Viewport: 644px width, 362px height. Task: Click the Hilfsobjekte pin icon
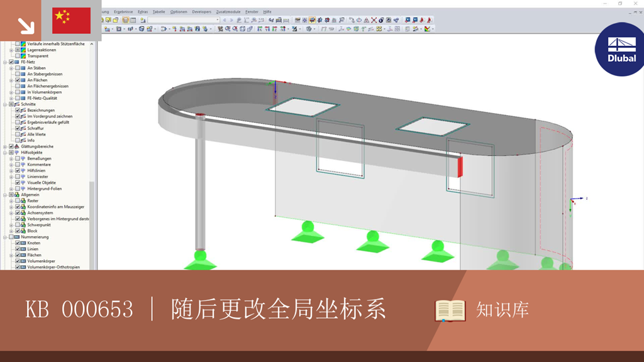(17, 152)
